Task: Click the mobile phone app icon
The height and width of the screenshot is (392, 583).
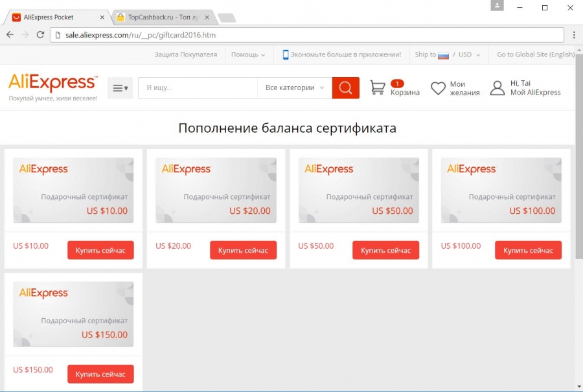Action: 286,54
